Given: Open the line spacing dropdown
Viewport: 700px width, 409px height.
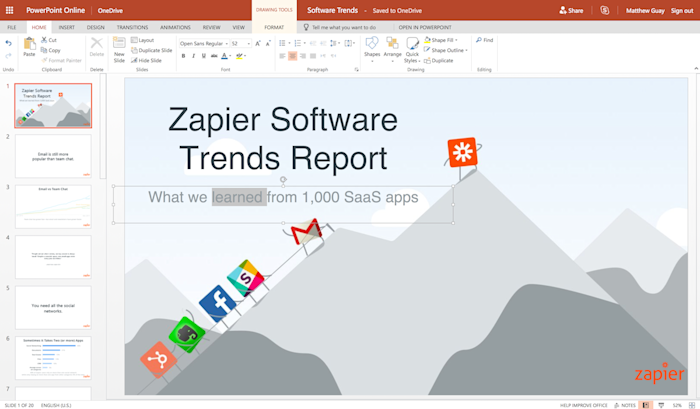Looking at the screenshot, I should coord(334,43).
